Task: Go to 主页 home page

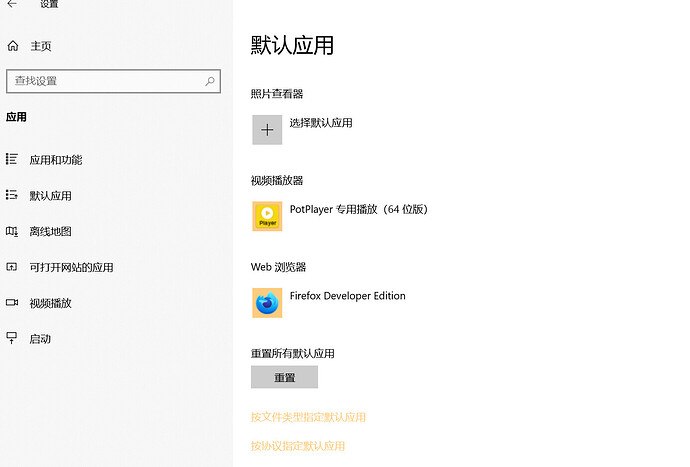Action: (x=41, y=46)
